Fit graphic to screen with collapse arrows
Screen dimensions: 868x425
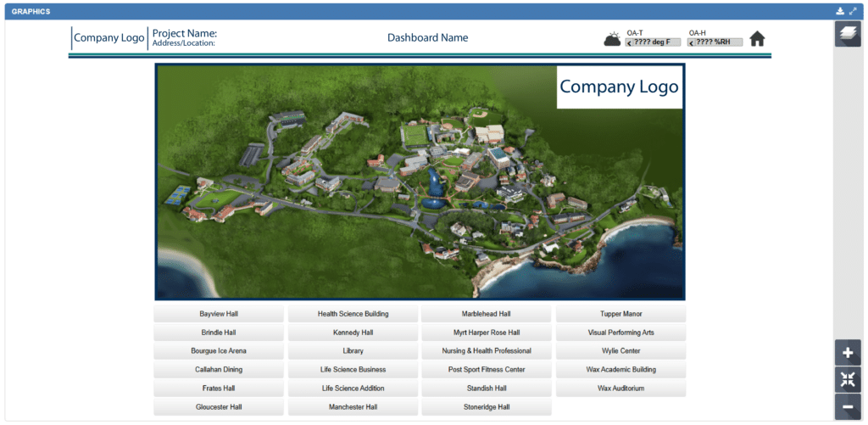(x=848, y=379)
